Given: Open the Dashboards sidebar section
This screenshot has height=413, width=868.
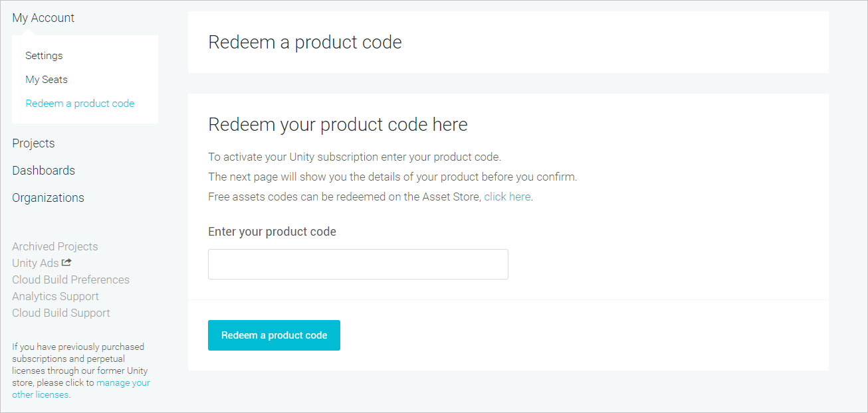Looking at the screenshot, I should 43,171.
